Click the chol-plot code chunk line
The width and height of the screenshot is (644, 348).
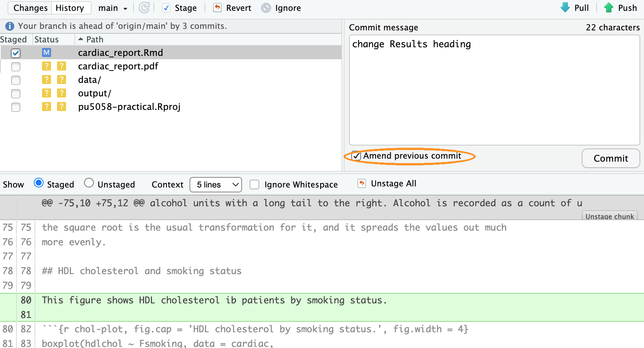tap(255, 329)
